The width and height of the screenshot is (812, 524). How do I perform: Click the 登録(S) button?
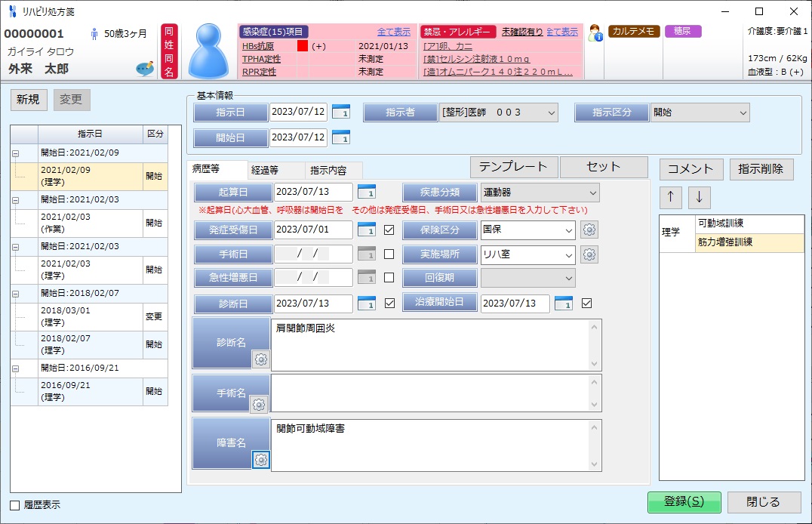pyautogui.click(x=684, y=502)
